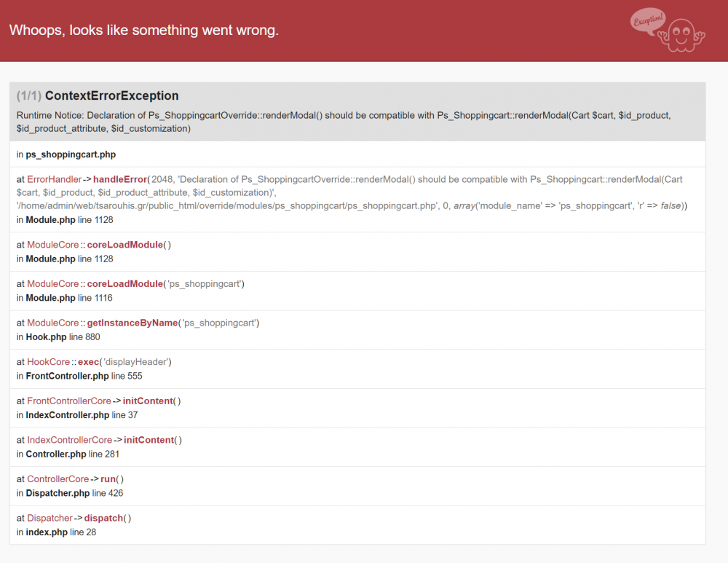
Task: Click the Whoops error header title
Action: point(144,30)
